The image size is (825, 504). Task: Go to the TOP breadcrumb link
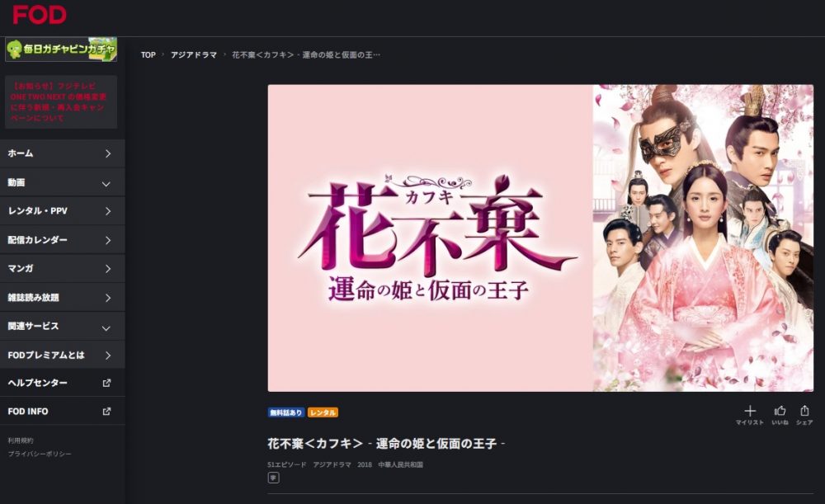(148, 54)
